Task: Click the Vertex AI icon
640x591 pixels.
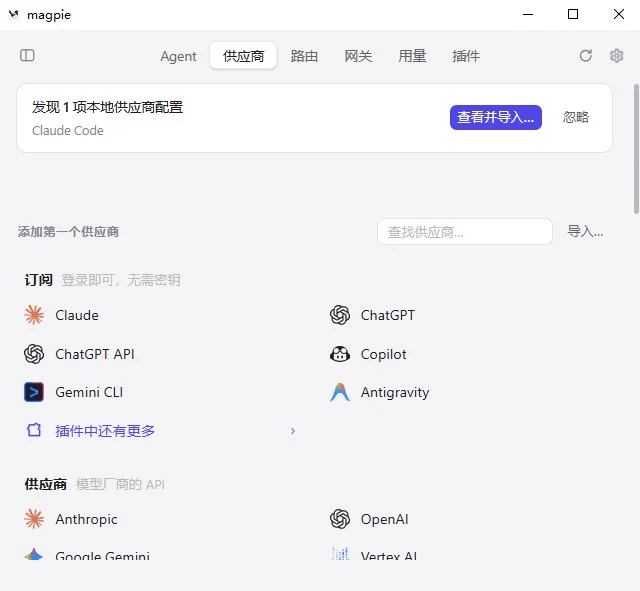Action: pos(340,553)
